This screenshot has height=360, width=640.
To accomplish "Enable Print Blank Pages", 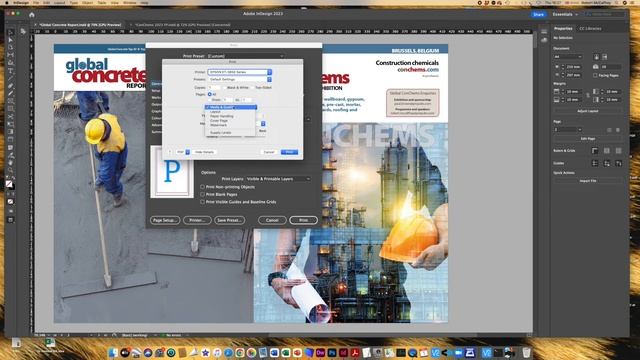I will tap(202, 194).
